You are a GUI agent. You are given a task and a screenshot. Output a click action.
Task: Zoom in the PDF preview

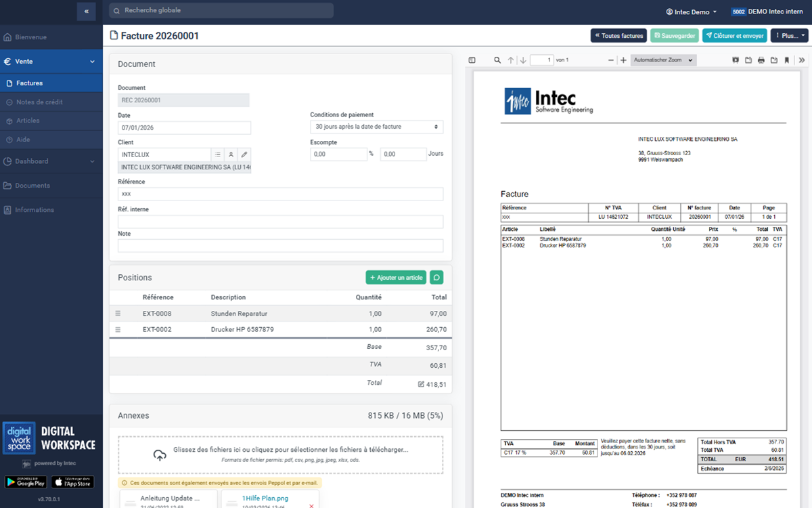tap(623, 60)
